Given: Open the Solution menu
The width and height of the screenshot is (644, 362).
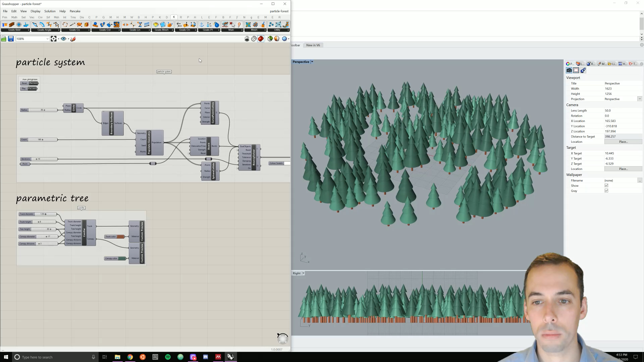Looking at the screenshot, I should point(50,11).
